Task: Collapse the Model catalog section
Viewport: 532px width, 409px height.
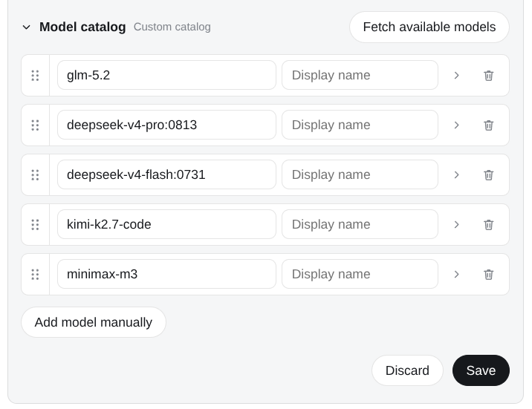Action: pos(27,27)
